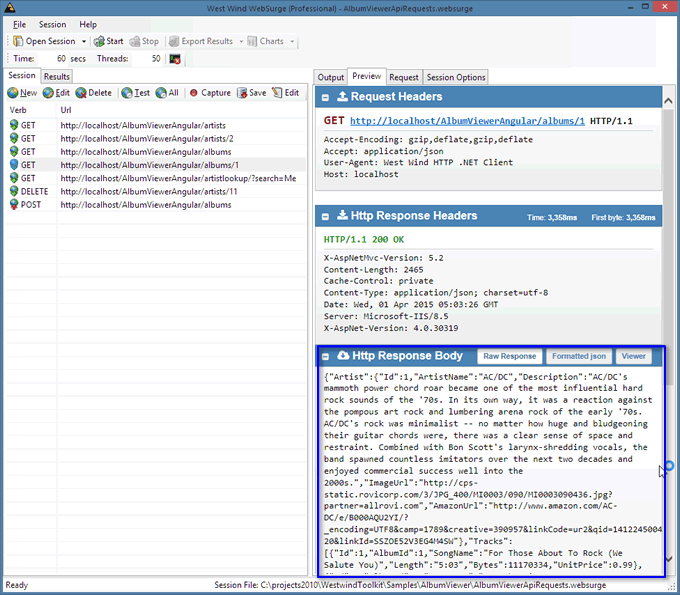680x595 pixels.
Task: Select the GET artists request row
Action: (156, 125)
